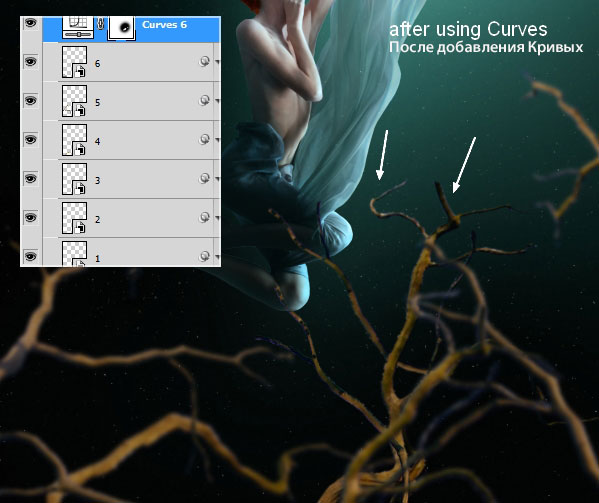Expand the filter arrow on layer 1

[217, 256]
